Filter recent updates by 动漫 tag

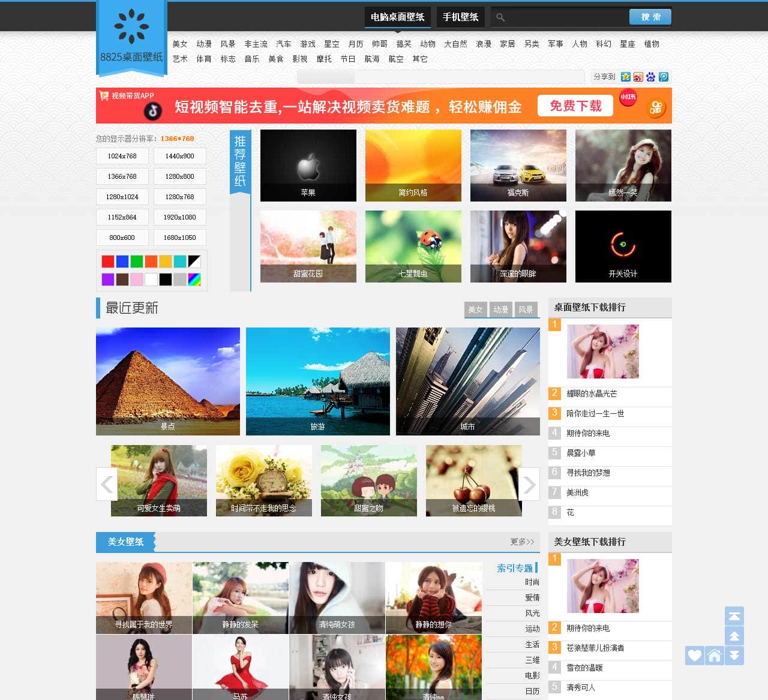pyautogui.click(x=501, y=310)
